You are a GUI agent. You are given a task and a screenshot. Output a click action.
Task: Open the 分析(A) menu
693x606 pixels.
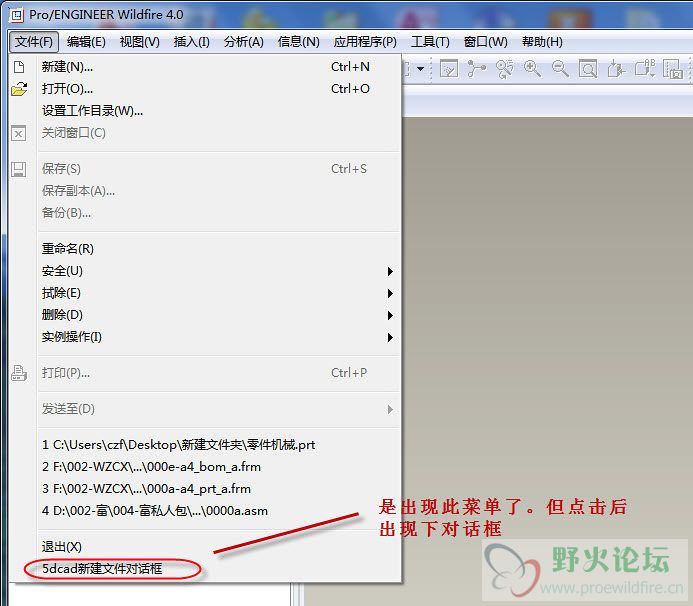[244, 42]
